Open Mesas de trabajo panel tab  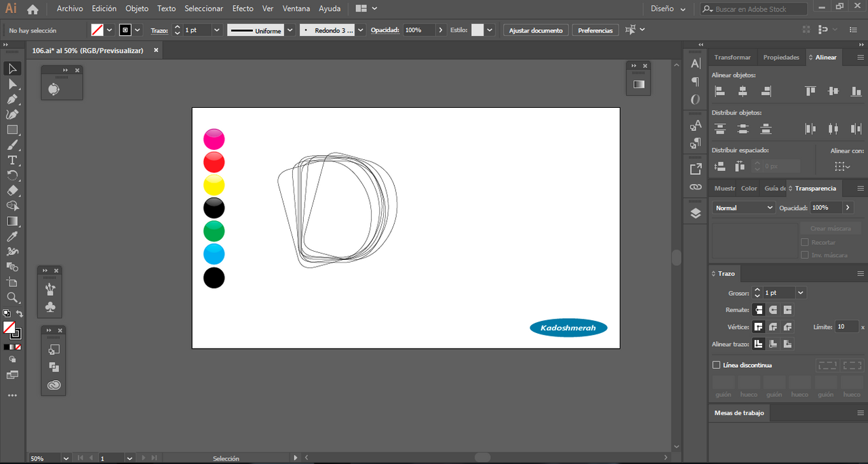[739, 412]
